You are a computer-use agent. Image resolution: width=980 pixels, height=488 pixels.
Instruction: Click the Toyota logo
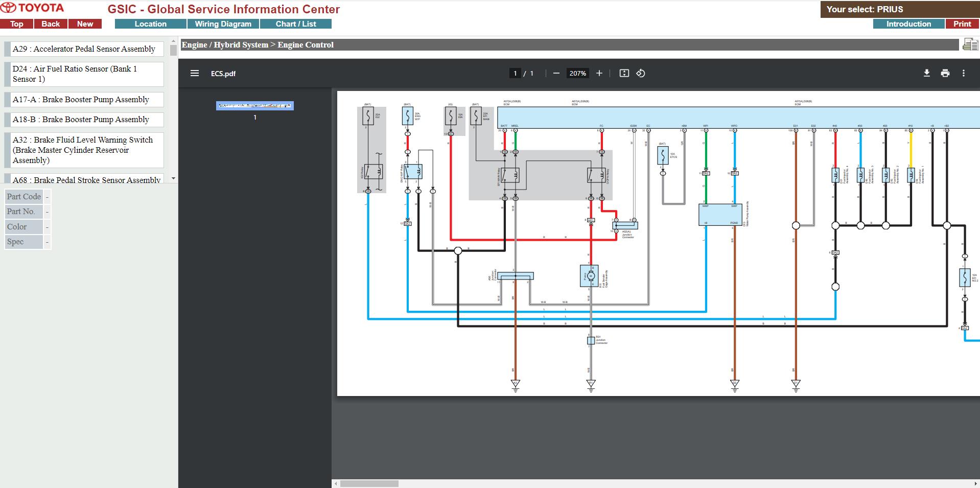coord(32,8)
